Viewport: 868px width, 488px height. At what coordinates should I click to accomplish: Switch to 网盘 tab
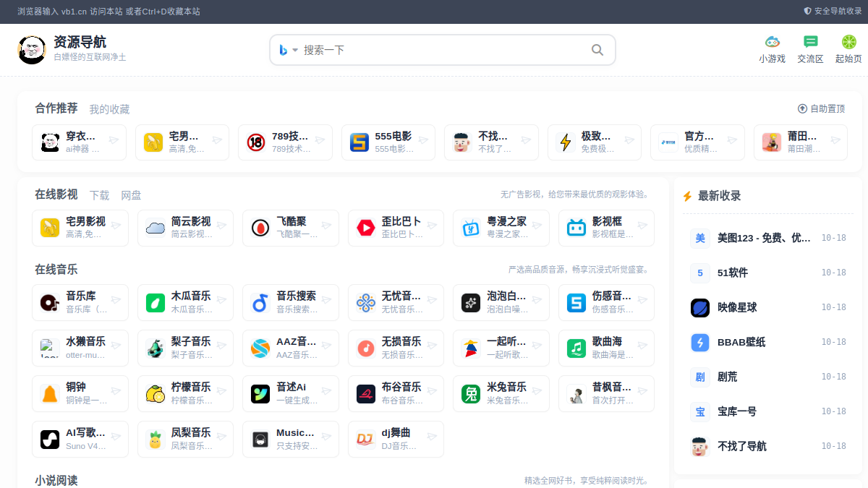click(131, 195)
